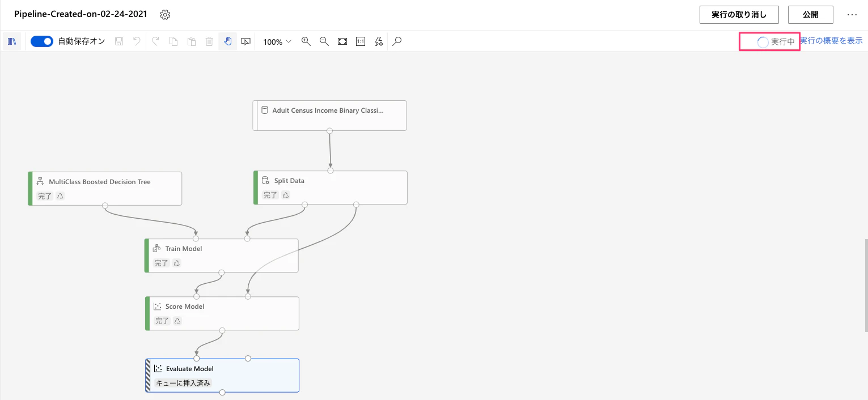The height and width of the screenshot is (400, 868).
Task: Zoom in with the plus magnifier
Action: click(x=306, y=41)
